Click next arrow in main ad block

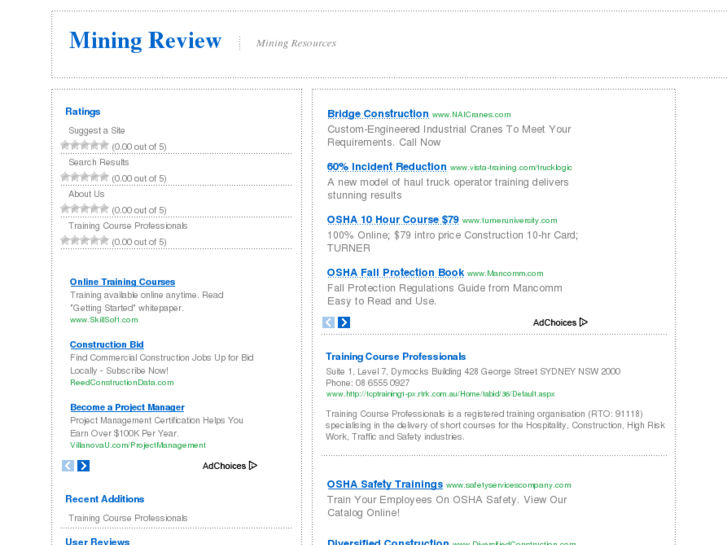point(344,322)
